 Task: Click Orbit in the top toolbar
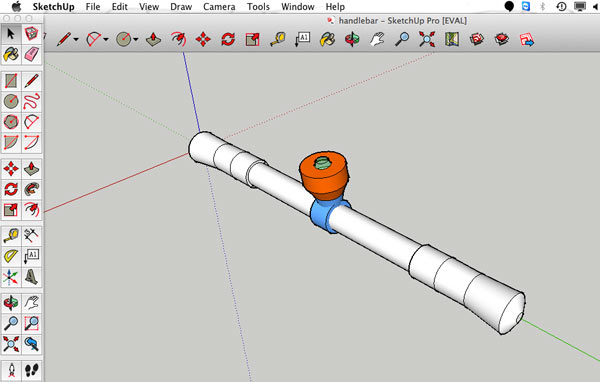coord(352,39)
